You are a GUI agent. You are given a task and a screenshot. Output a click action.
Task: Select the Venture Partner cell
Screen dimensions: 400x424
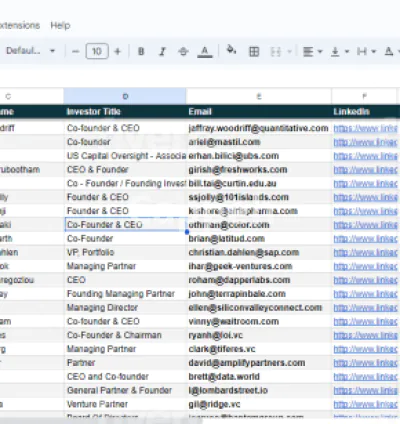point(125,404)
